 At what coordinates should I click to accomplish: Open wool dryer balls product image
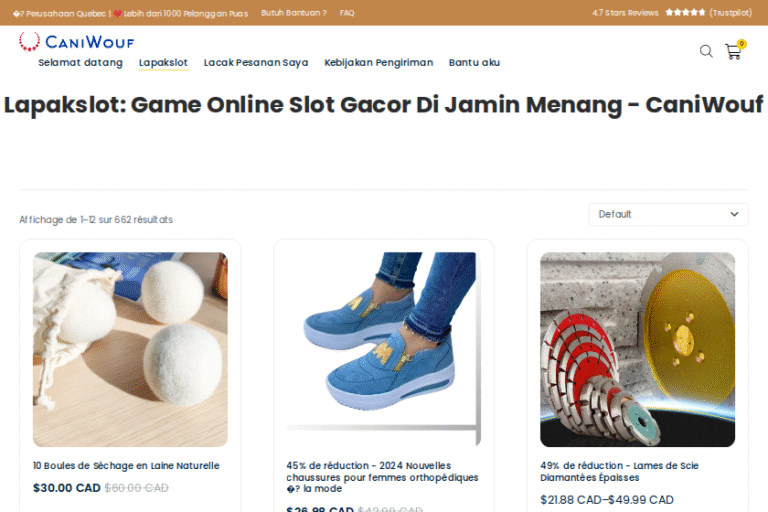[130, 349]
